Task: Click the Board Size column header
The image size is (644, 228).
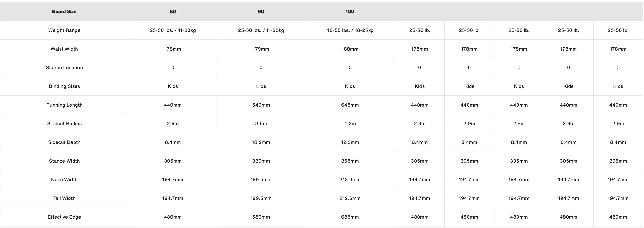Action: 64,12
